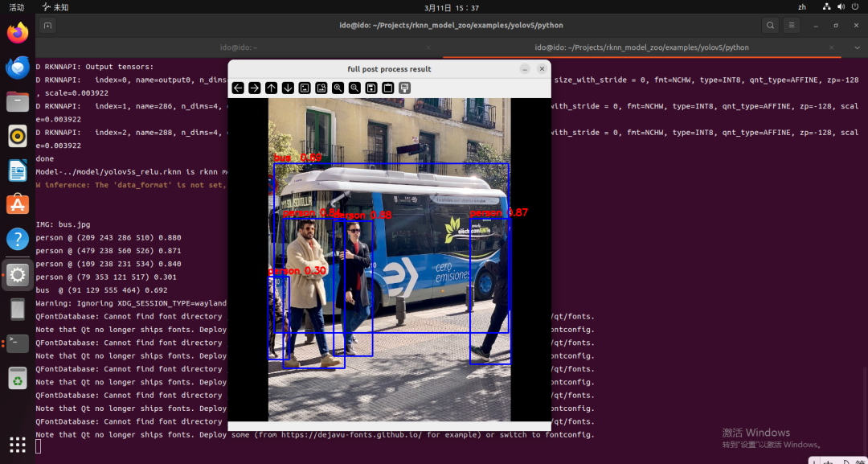Click the terminal search button
Viewport: 868px width, 464px height.
click(770, 26)
